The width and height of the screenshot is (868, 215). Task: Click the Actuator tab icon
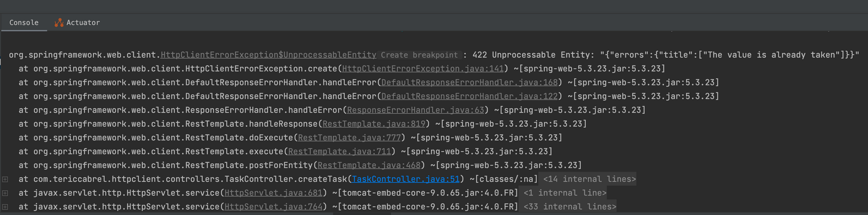pyautogui.click(x=59, y=23)
